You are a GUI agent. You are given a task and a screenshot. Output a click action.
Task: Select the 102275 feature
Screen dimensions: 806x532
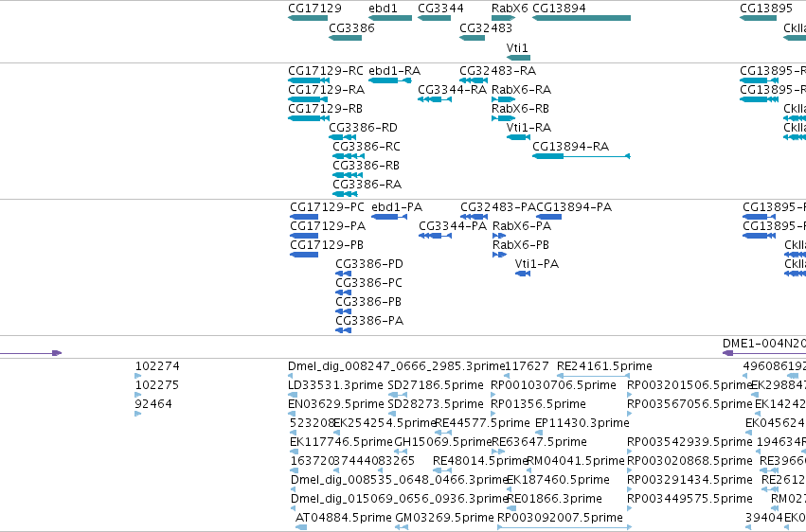[x=137, y=395]
